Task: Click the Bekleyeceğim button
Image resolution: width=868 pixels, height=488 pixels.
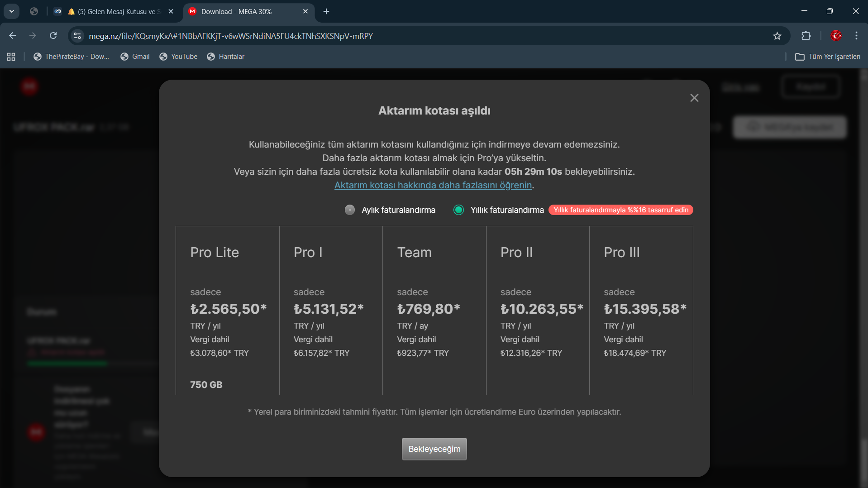Action: [434, 449]
